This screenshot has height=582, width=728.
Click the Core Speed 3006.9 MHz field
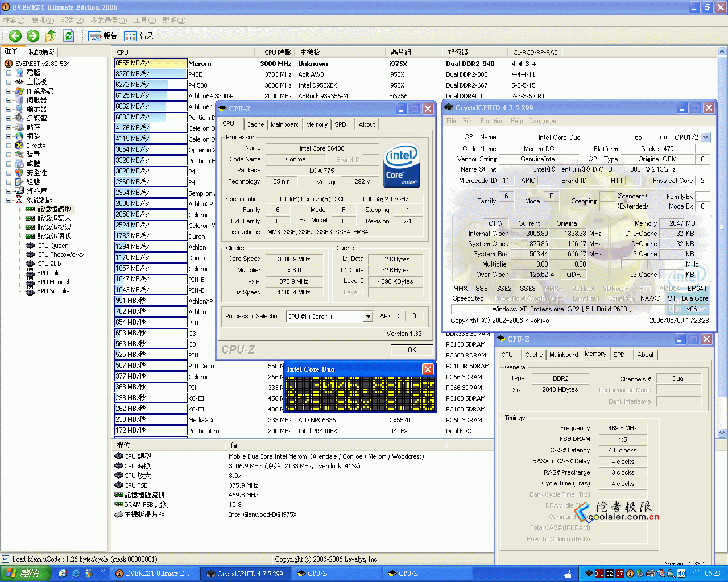pyautogui.click(x=293, y=259)
